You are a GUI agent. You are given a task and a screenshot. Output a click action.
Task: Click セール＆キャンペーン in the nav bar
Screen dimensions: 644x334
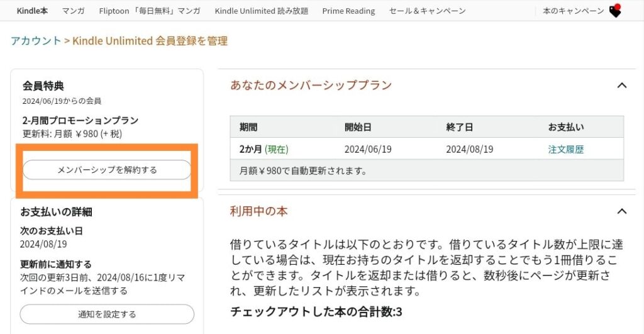point(427,11)
